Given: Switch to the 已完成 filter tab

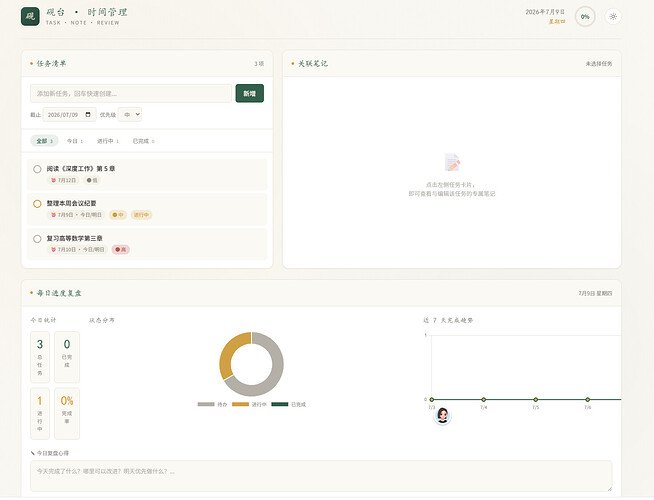Looking at the screenshot, I should (x=143, y=141).
